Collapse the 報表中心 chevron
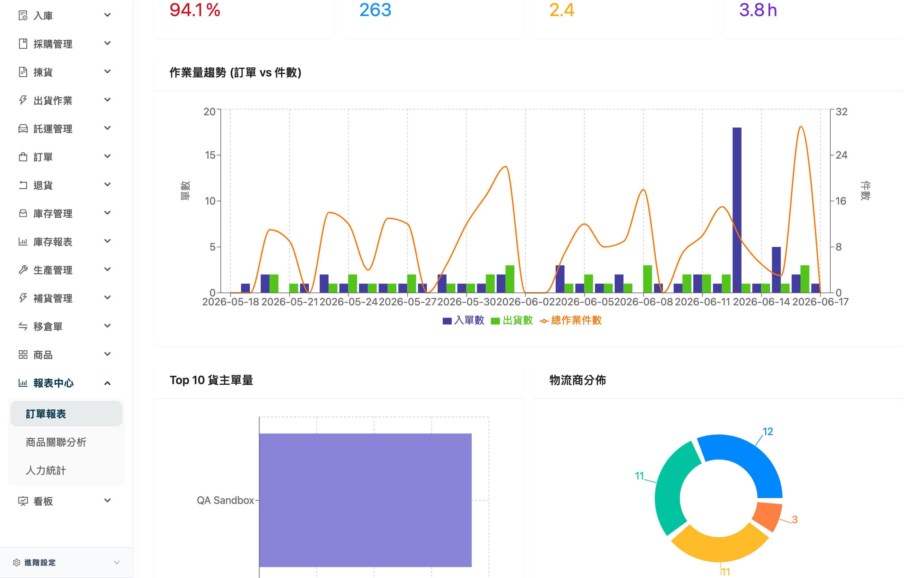The height and width of the screenshot is (578, 924). [108, 383]
